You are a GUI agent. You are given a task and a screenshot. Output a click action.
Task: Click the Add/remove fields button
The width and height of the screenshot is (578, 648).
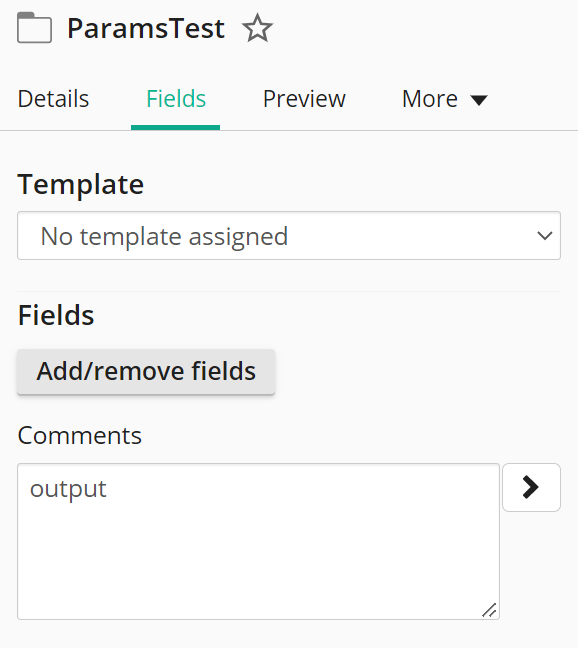[x=146, y=371]
